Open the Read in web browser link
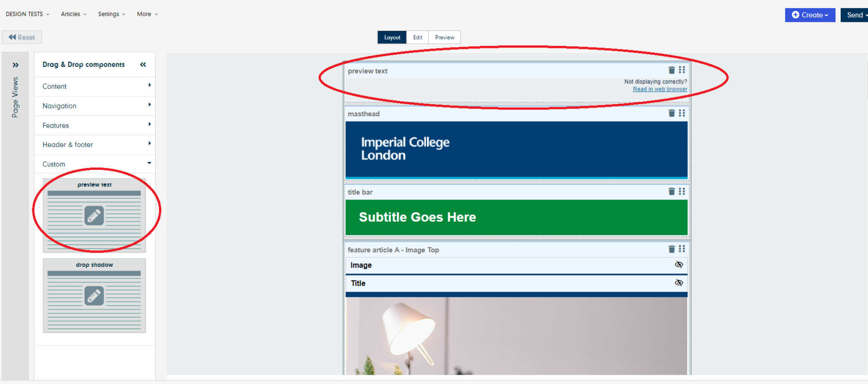Screen dimensions: 868x384 (x=660, y=89)
